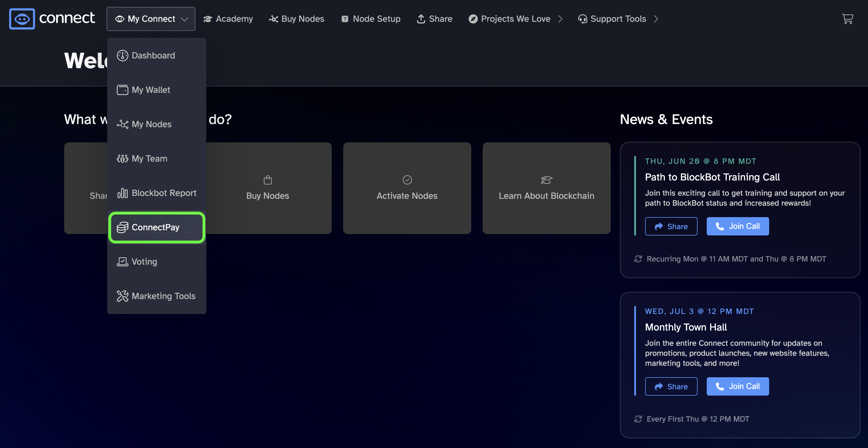Click 'News & Events' heading

(x=666, y=119)
